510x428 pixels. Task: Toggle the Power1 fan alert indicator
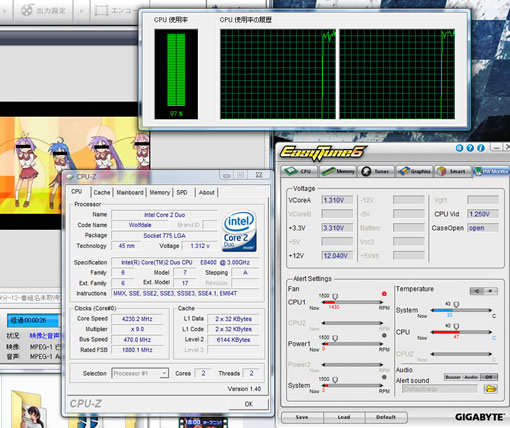[x=384, y=336]
